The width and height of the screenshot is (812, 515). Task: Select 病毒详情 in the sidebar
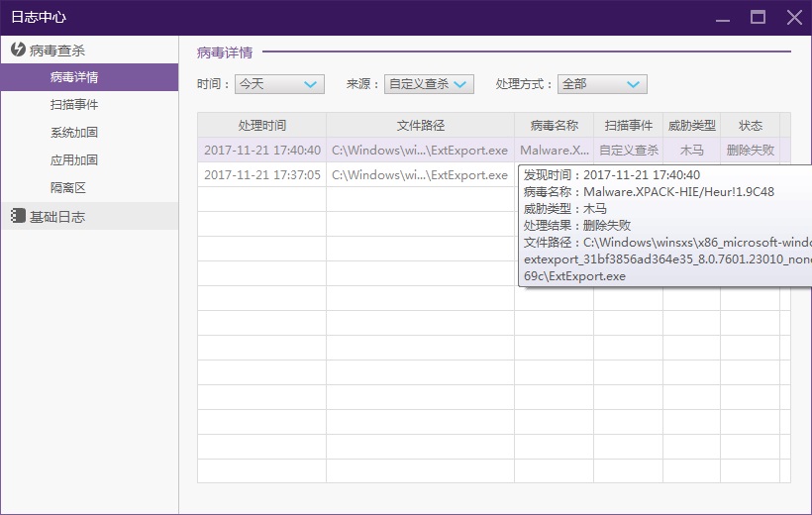coord(89,77)
